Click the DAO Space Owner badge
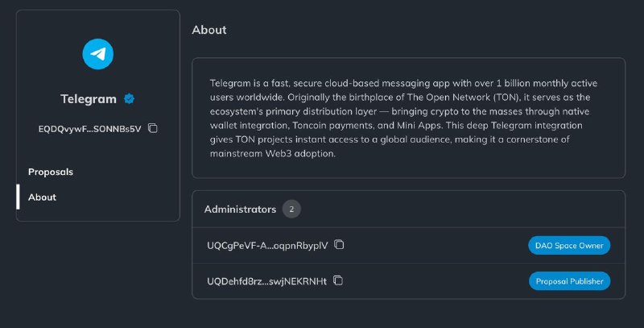644x328 pixels. pyautogui.click(x=569, y=245)
